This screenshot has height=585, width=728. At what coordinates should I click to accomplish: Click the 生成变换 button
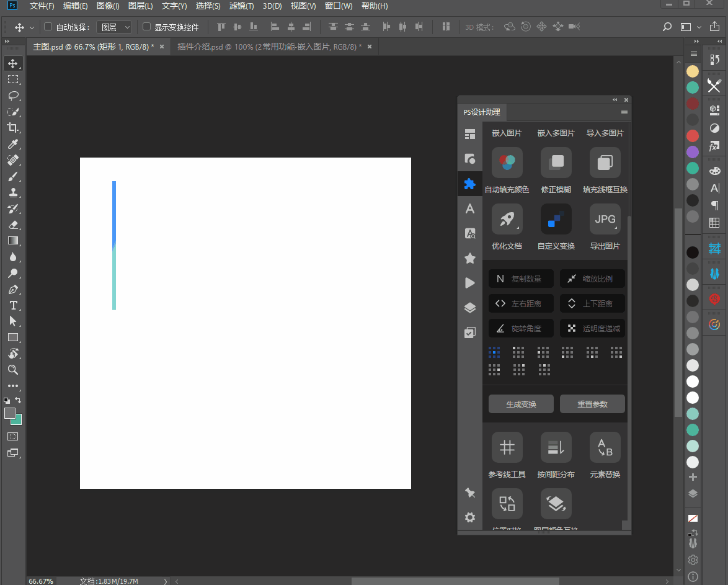coord(521,404)
